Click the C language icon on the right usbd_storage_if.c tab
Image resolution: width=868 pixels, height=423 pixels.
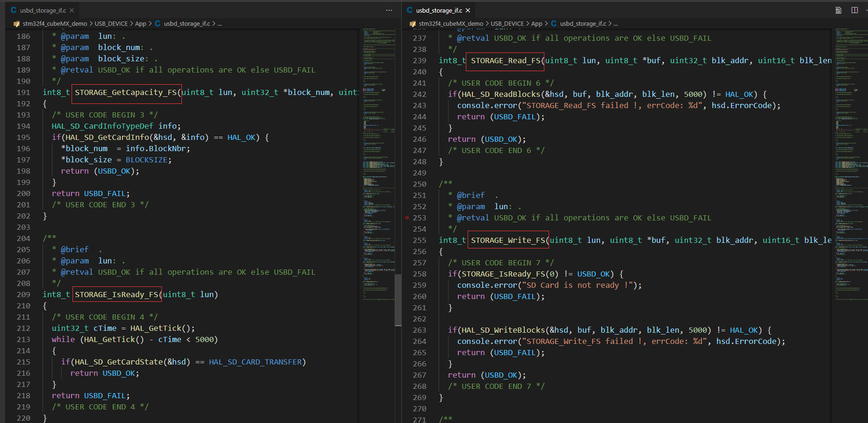pos(409,9)
